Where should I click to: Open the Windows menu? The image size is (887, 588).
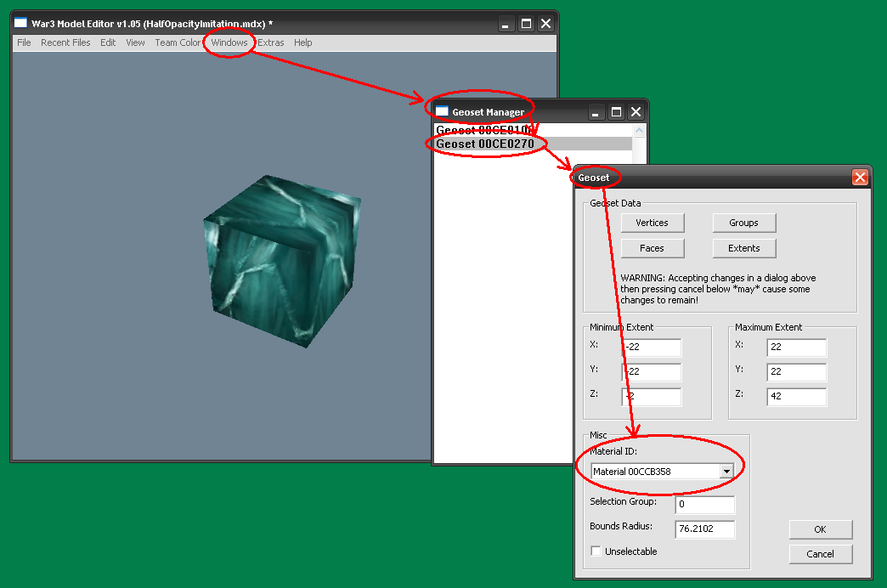pyautogui.click(x=229, y=42)
